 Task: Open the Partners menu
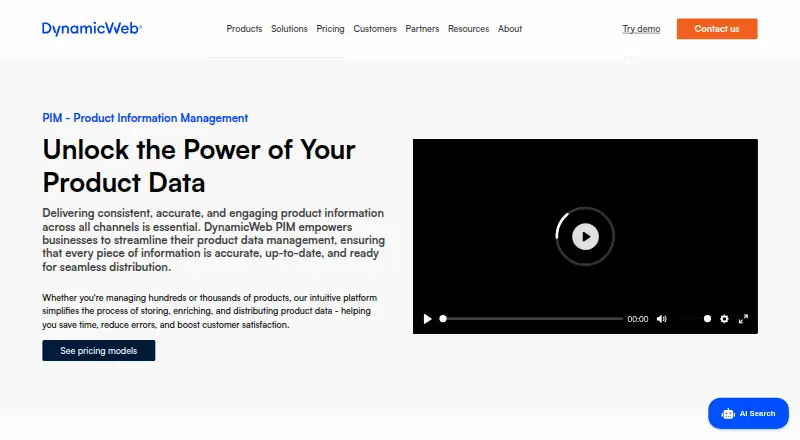point(422,29)
